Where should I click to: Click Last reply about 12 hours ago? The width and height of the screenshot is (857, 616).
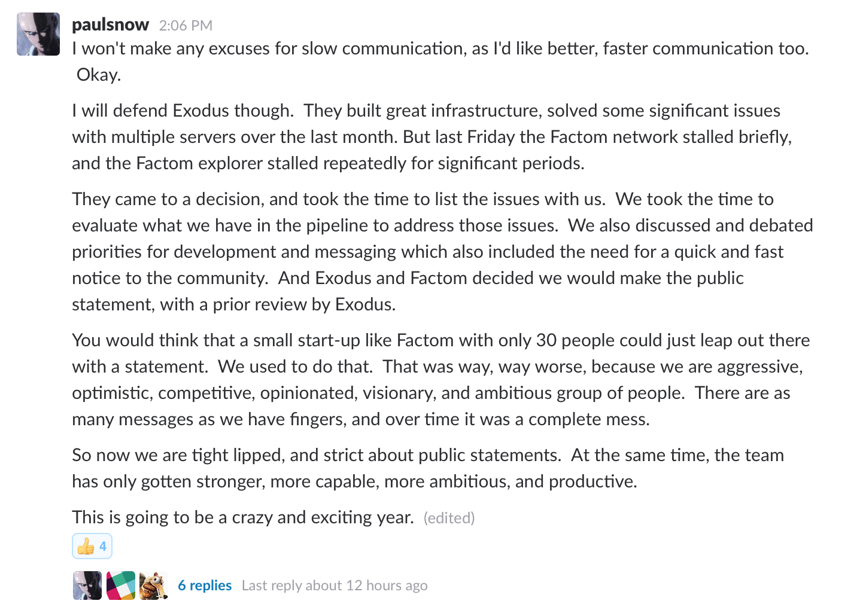[335, 585]
